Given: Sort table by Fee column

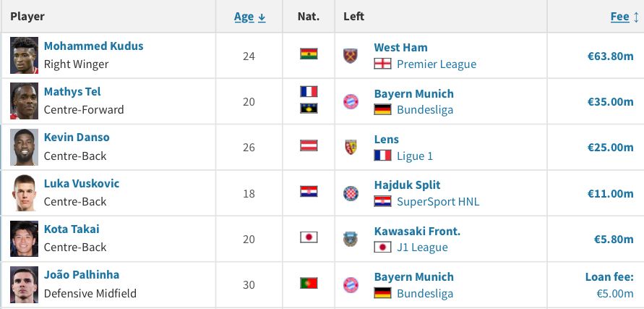Looking at the screenshot, I should (619, 17).
